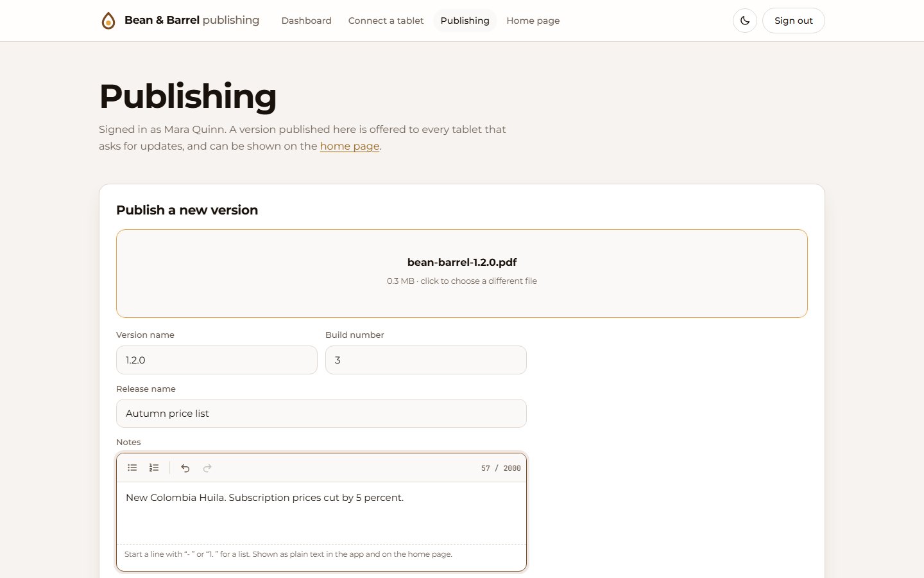
Task: Follow the inline 'home page' link
Action: 350,146
